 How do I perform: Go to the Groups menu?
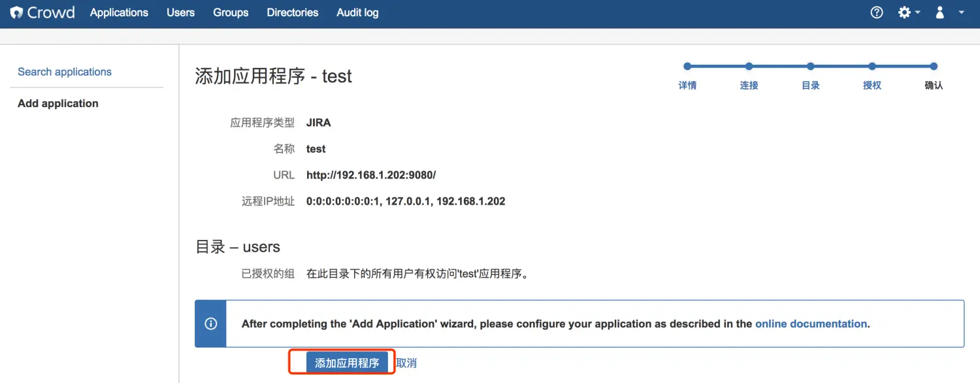tap(231, 13)
